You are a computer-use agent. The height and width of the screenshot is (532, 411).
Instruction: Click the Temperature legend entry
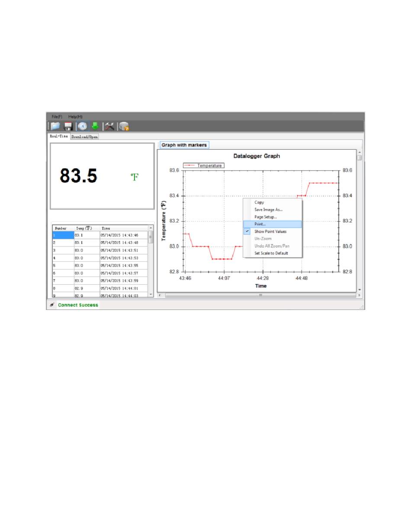204,166
